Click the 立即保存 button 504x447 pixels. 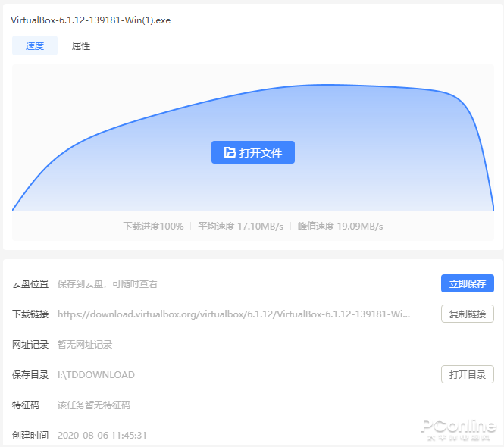click(468, 283)
